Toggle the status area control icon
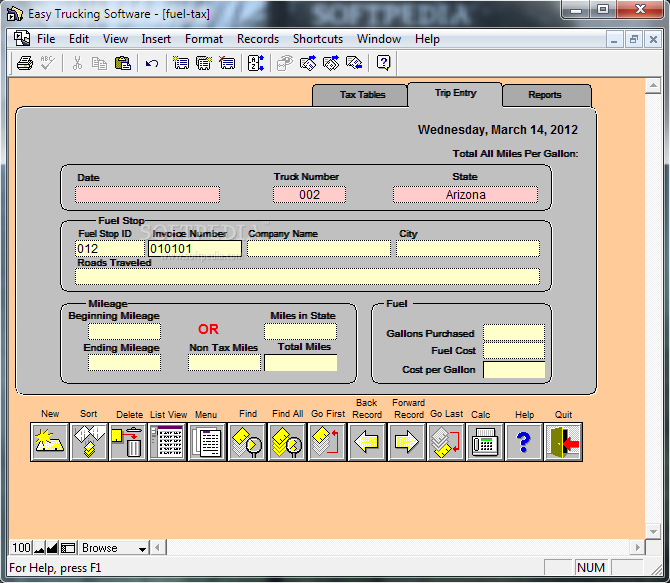Image resolution: width=670 pixels, height=583 pixels. coord(68,548)
